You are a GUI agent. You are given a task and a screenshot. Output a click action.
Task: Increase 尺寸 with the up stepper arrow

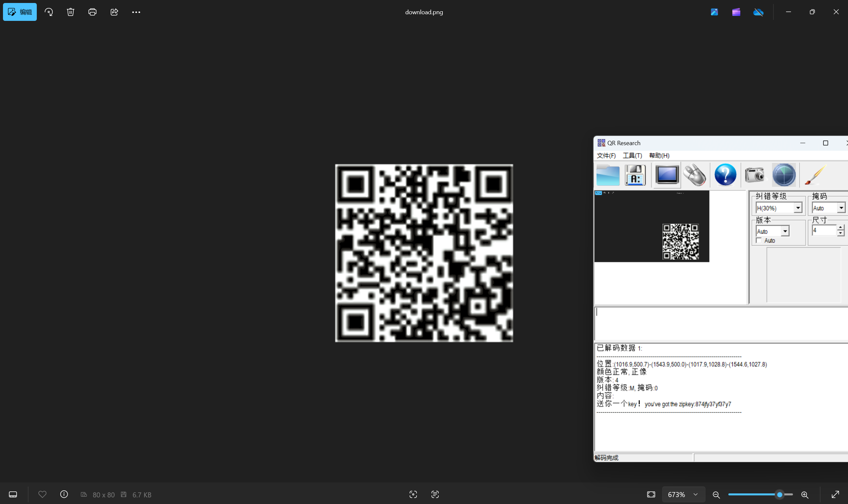(x=840, y=227)
